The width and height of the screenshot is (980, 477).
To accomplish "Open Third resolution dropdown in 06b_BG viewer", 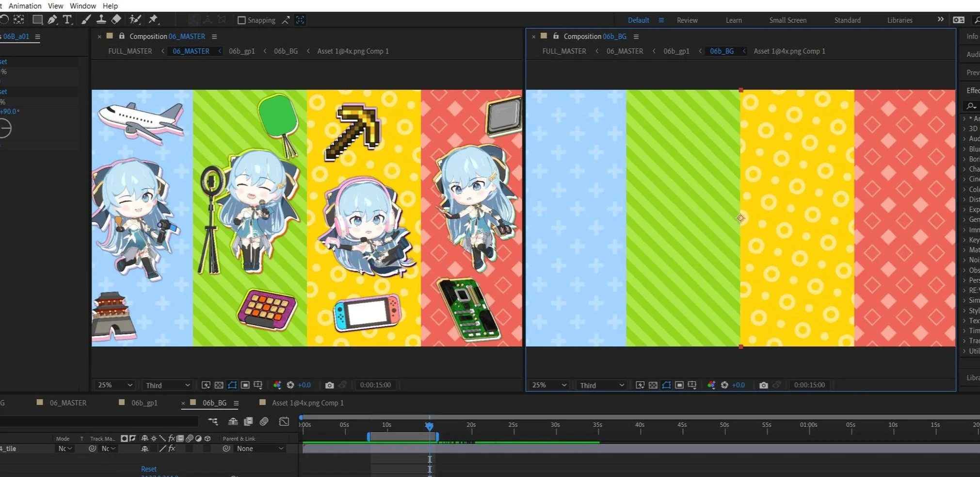I will [601, 385].
